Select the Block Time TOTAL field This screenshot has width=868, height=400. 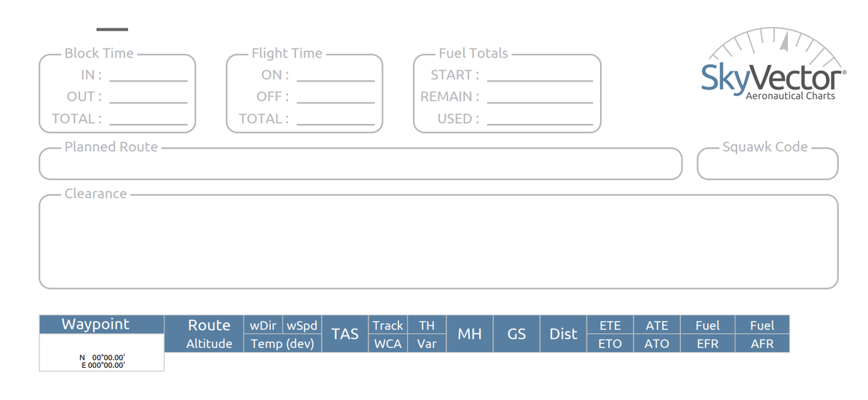tap(148, 118)
